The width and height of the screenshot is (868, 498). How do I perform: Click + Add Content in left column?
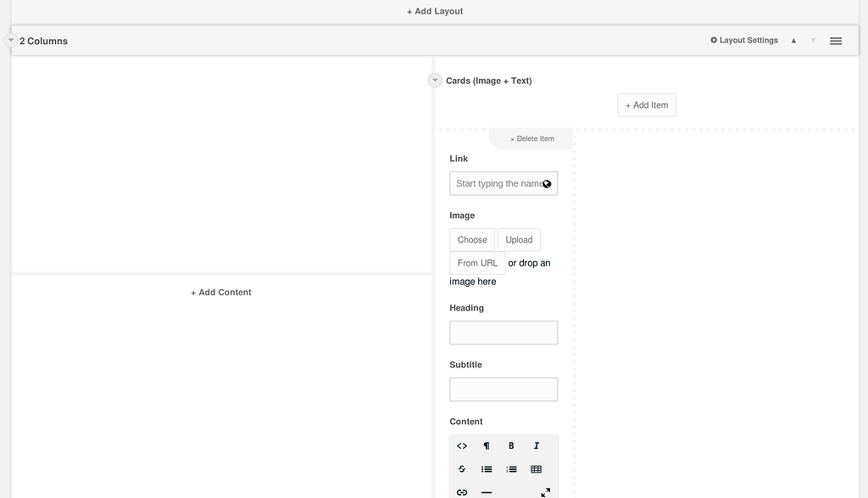(x=221, y=293)
